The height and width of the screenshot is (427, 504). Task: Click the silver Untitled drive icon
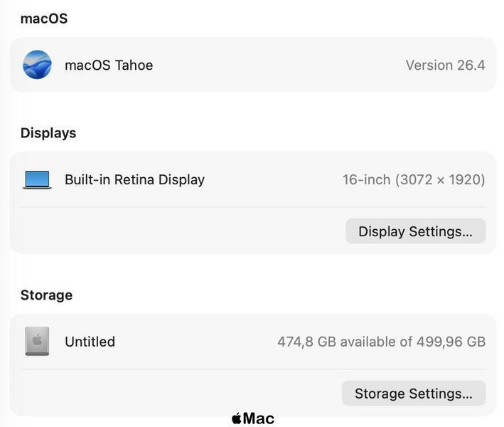click(x=37, y=341)
